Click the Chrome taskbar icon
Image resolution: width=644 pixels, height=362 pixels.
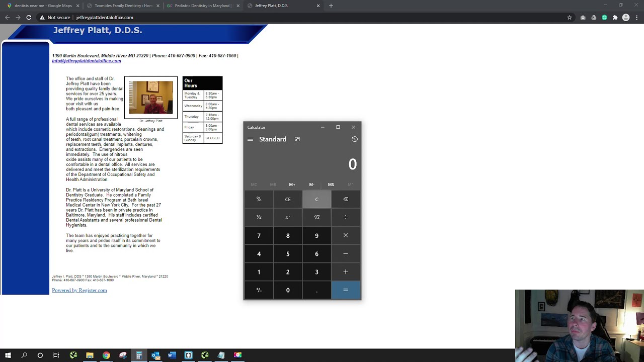click(106, 355)
